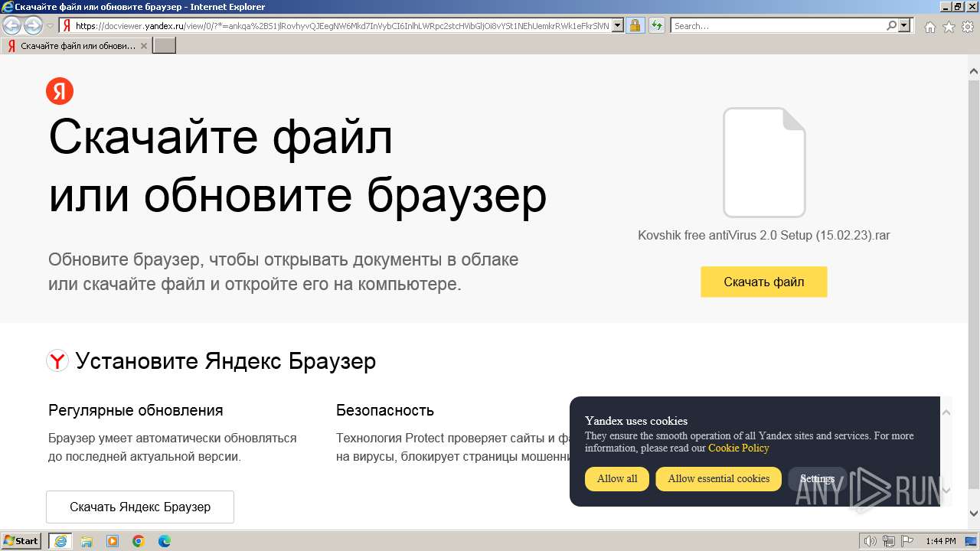This screenshot has height=551, width=980.
Task: Open media player icon in taskbar
Action: point(113,541)
